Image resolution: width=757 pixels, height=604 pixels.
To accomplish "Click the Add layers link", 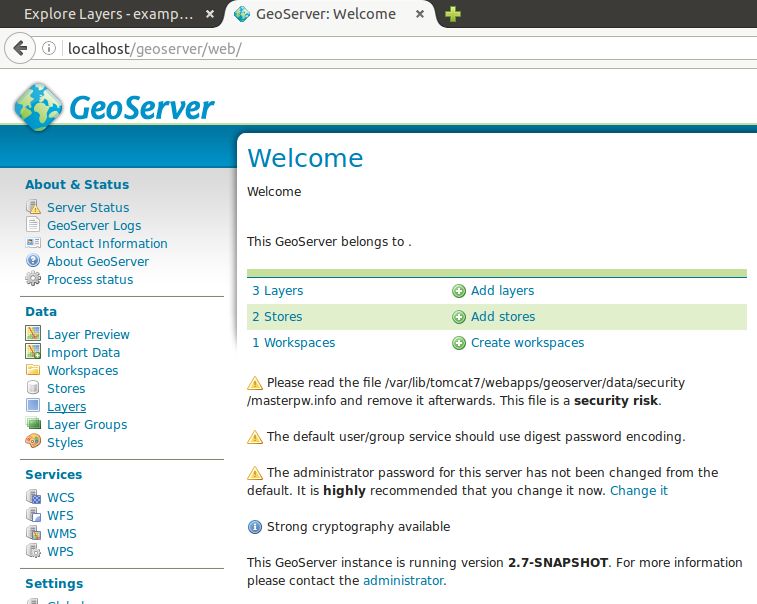I will point(503,291).
